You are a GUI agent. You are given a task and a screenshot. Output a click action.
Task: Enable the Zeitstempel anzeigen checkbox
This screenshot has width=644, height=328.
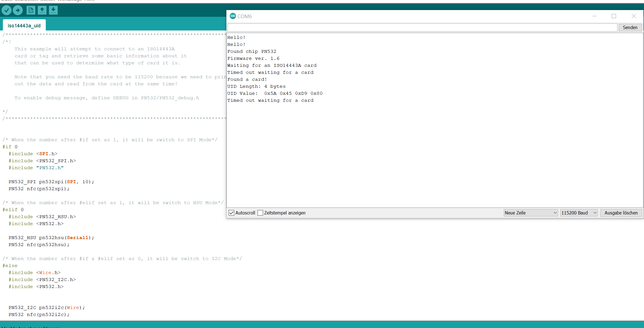260,213
